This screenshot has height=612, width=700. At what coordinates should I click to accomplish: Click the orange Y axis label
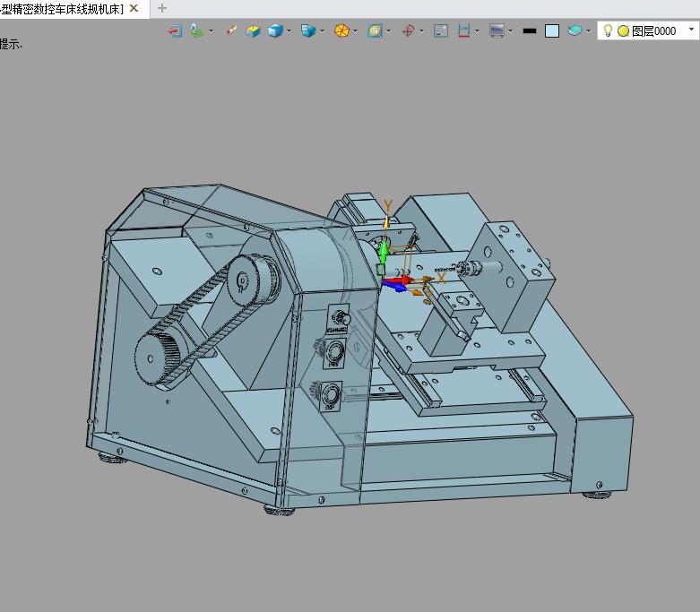(388, 206)
